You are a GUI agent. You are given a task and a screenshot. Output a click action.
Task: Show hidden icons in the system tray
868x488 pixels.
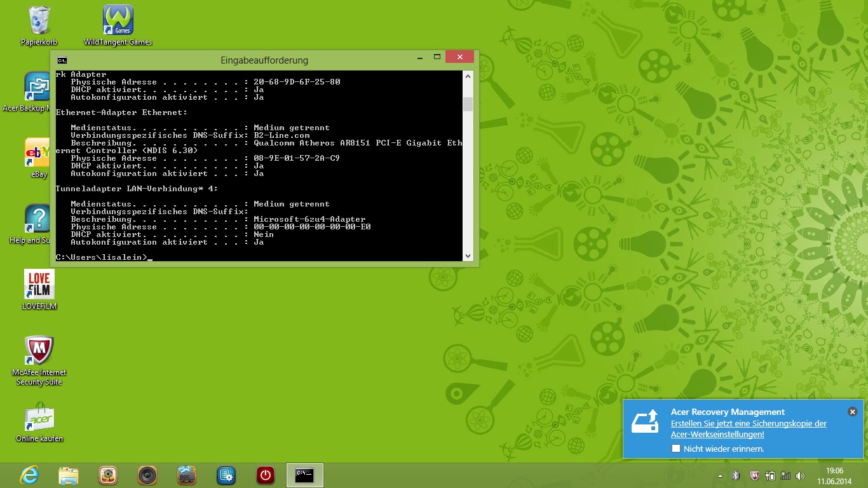(720, 475)
